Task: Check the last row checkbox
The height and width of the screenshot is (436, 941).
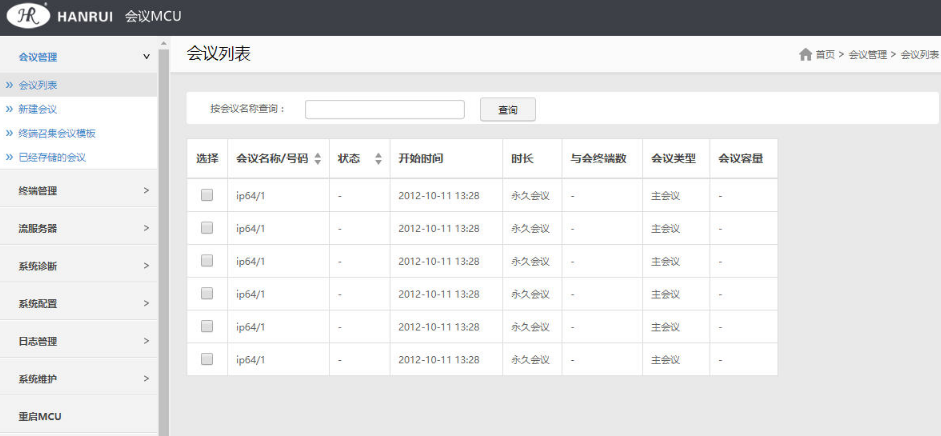Action: (x=207, y=359)
